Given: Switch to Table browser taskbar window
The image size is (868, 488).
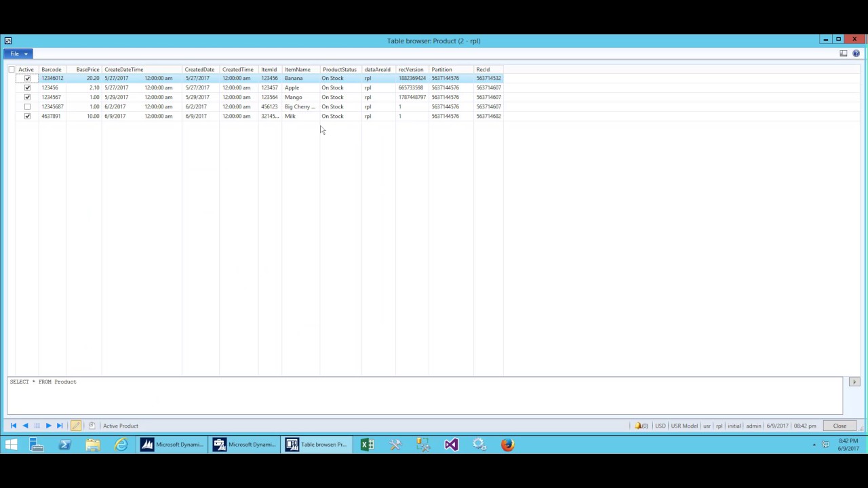Looking at the screenshot, I should pos(317,445).
